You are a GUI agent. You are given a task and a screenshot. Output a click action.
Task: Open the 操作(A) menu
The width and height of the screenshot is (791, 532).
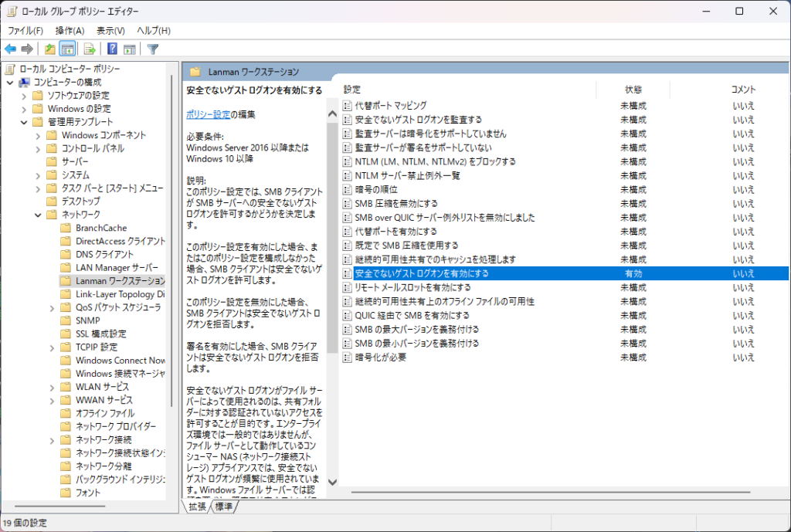coord(70,30)
